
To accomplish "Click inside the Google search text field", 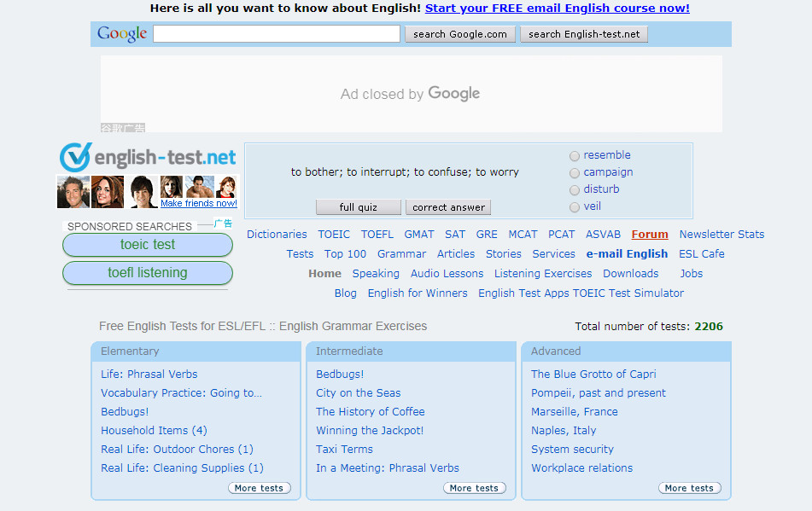I will [x=276, y=34].
